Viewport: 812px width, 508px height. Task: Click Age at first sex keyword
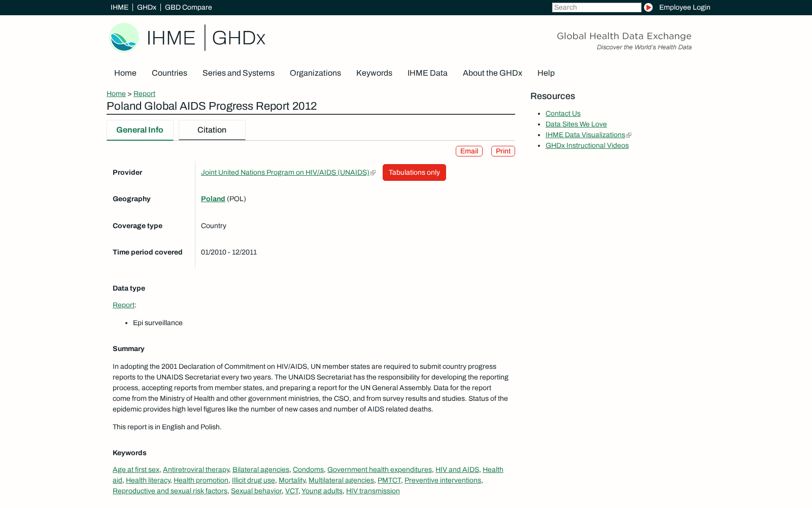(x=136, y=470)
